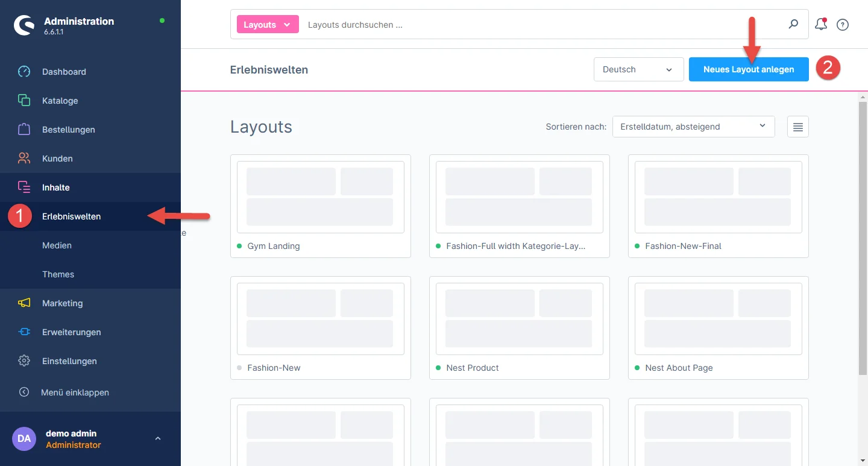The width and height of the screenshot is (868, 466).
Task: Select Themes in sidebar submenu
Action: coord(58,274)
